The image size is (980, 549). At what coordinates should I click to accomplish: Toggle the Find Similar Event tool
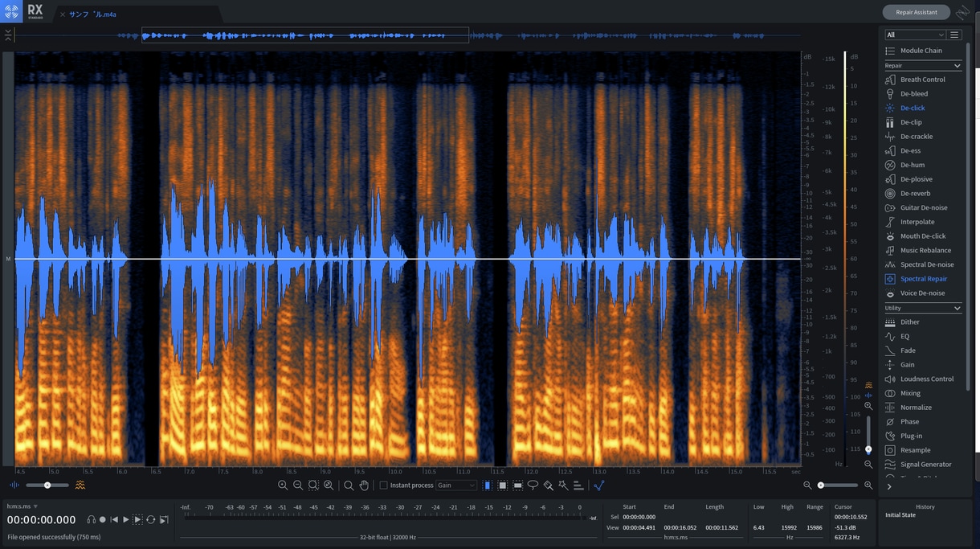click(598, 485)
